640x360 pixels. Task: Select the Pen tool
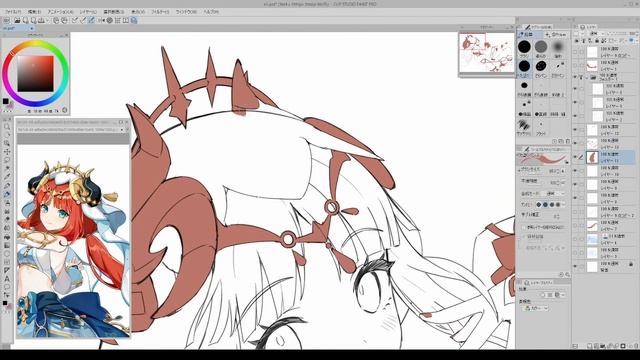[7, 186]
